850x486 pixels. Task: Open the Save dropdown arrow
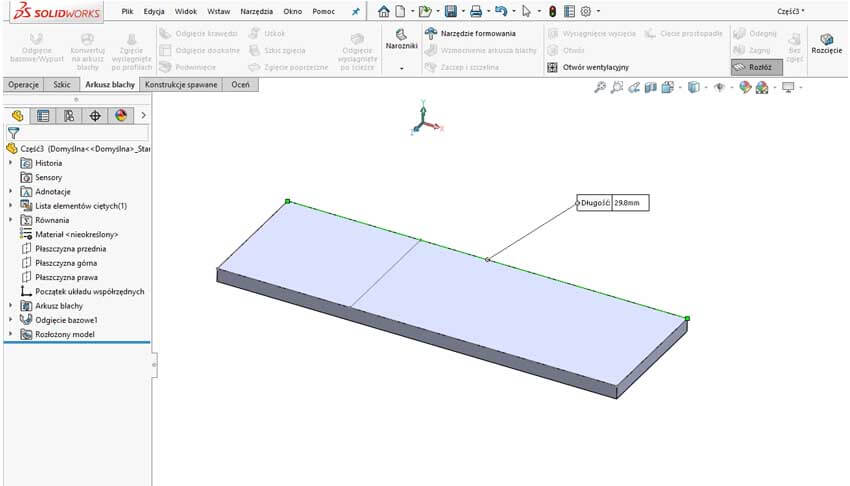coord(463,11)
